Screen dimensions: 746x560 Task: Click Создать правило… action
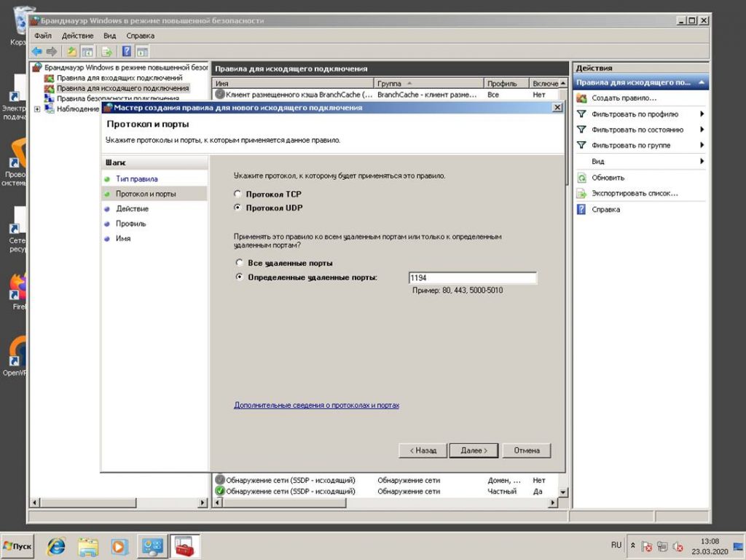point(624,98)
